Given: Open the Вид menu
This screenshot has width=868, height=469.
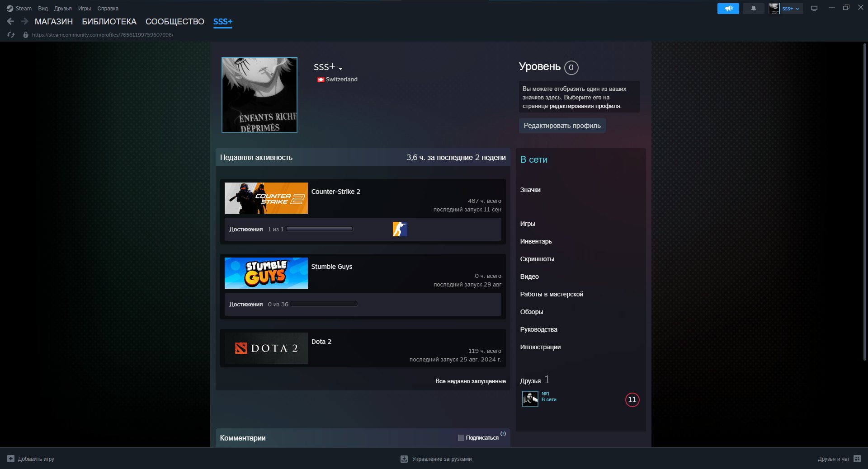Looking at the screenshot, I should click(x=43, y=9).
